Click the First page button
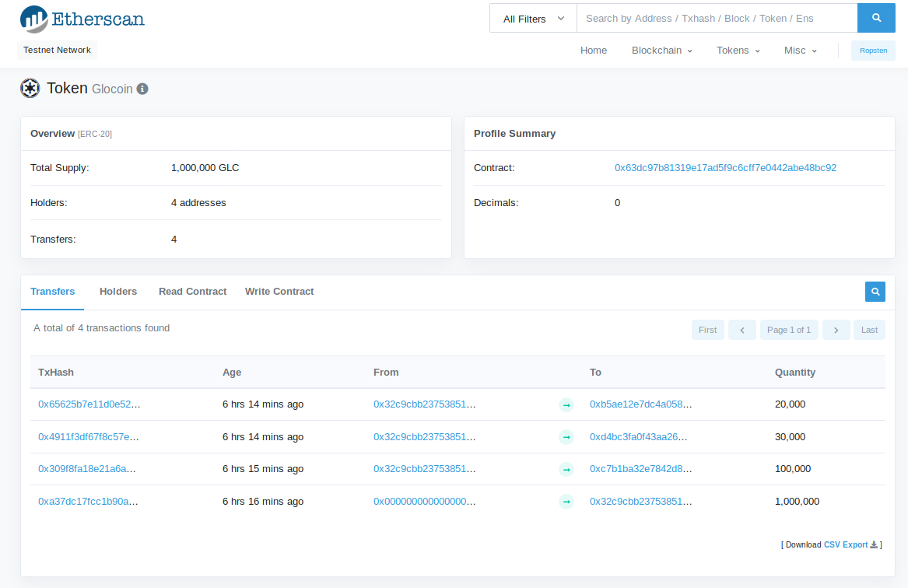908x588 pixels. tap(707, 330)
